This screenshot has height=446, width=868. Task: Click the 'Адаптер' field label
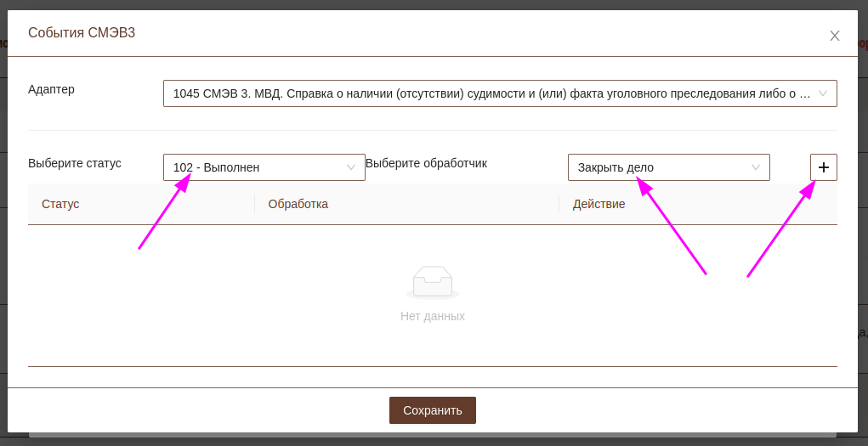[51, 89]
